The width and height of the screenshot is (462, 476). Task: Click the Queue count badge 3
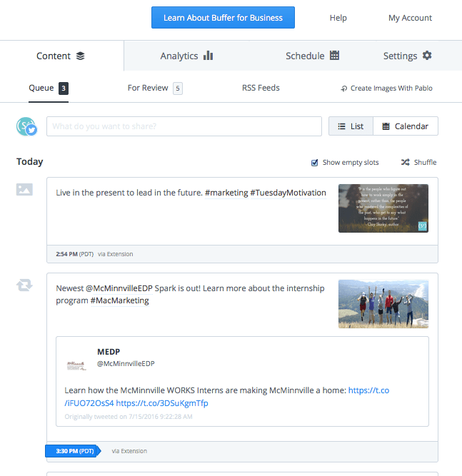(64, 88)
